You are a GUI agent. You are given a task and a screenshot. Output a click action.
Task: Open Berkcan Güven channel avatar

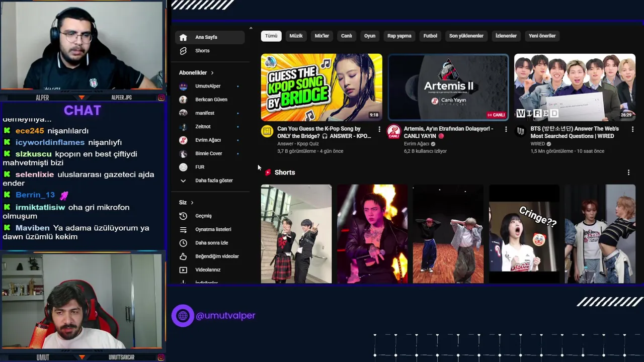(183, 100)
